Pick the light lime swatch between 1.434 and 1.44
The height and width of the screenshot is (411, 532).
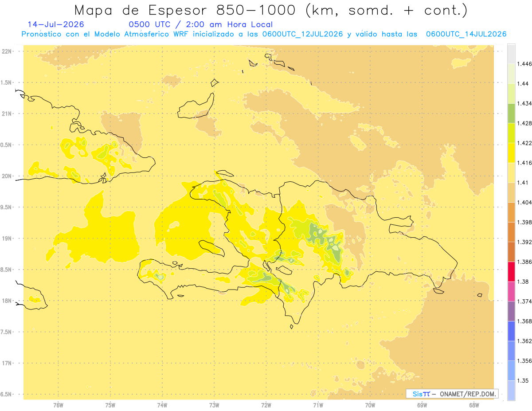tap(511, 94)
